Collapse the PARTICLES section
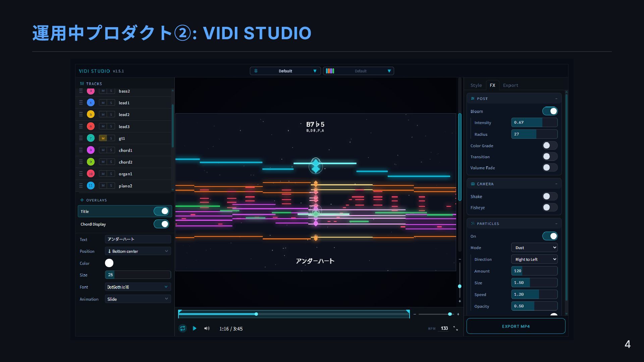The height and width of the screenshot is (362, 644). (x=556, y=224)
